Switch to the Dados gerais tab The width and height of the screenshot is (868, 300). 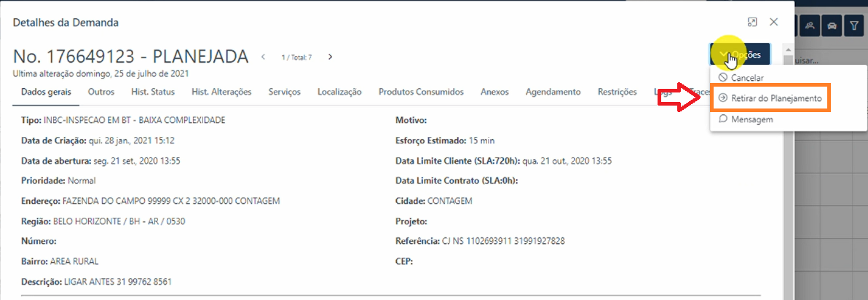[x=46, y=92]
